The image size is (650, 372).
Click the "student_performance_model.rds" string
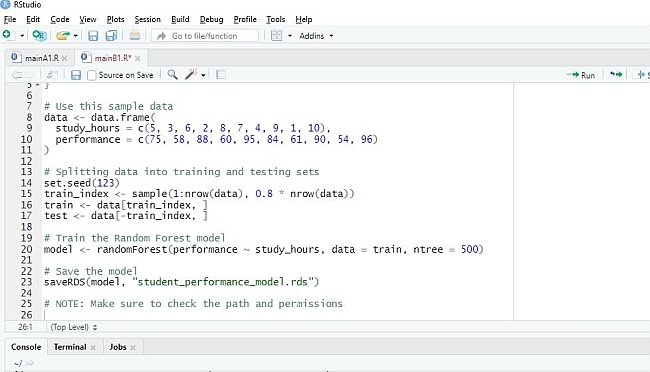pos(223,282)
